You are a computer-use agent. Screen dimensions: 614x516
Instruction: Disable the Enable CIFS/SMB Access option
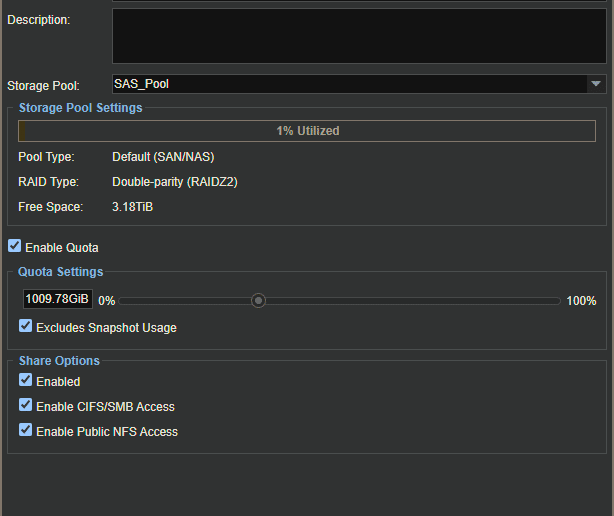coord(25,405)
